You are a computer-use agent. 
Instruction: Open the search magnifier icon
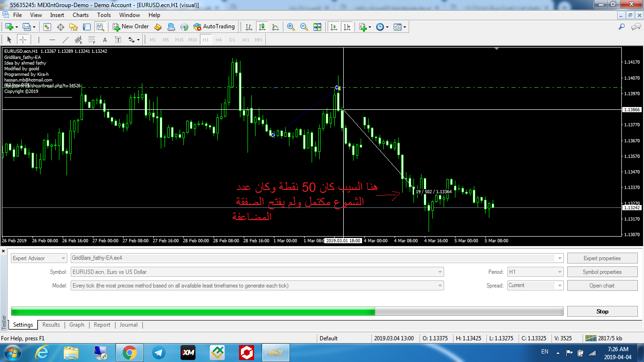(x=622, y=27)
